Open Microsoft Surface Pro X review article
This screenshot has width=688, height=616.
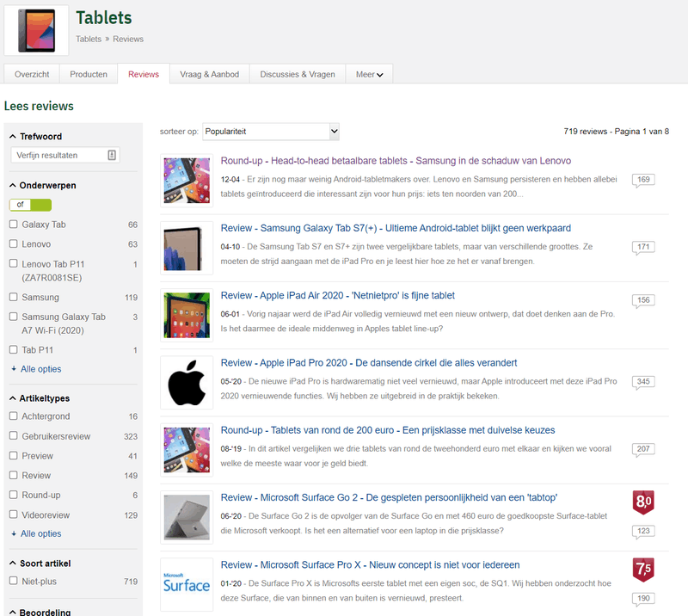click(x=370, y=564)
